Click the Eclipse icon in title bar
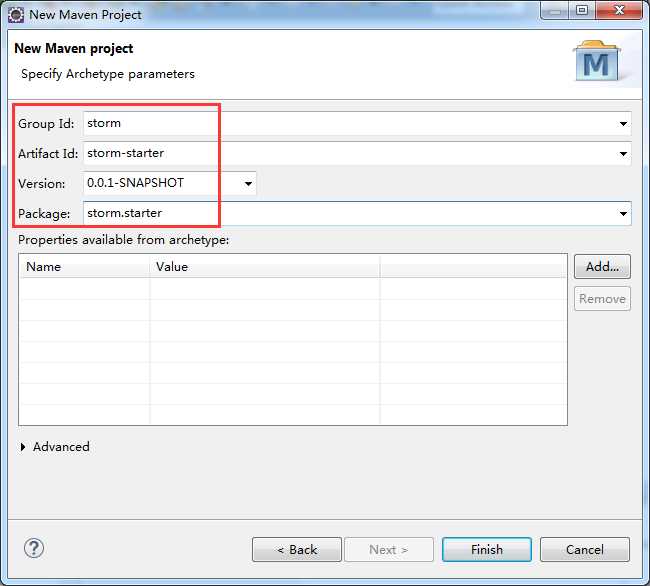Image resolution: width=650 pixels, height=586 pixels. pos(16,15)
